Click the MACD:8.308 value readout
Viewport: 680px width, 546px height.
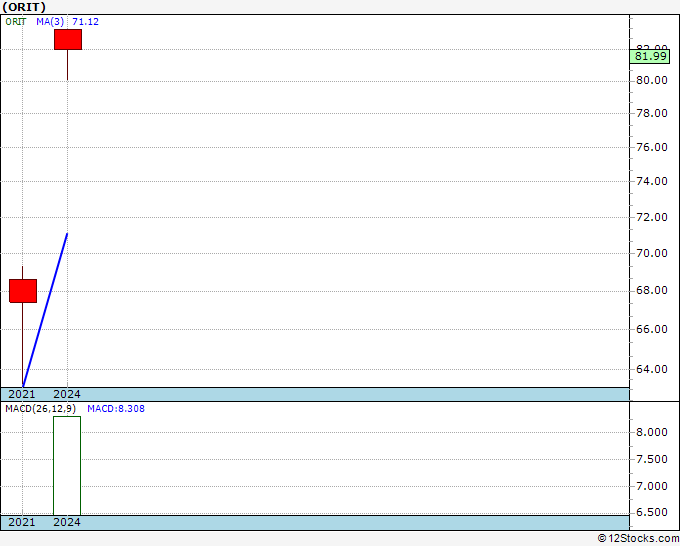coord(116,409)
